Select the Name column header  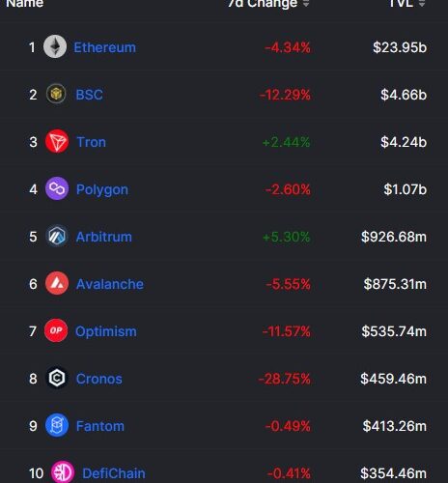click(x=25, y=4)
